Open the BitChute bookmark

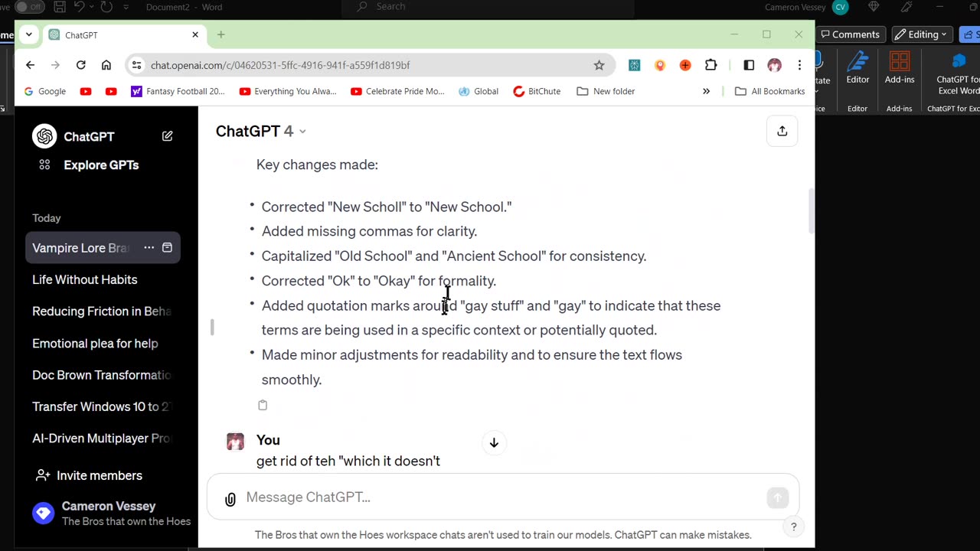click(537, 91)
